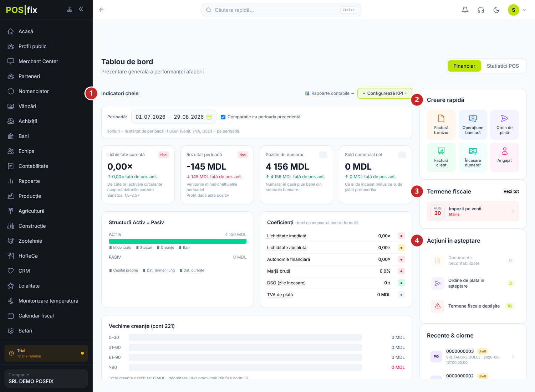This screenshot has width=535, height=392.
Task: Toggle Comparație cu perioada precedentă checkbox
Action: [x=223, y=117]
